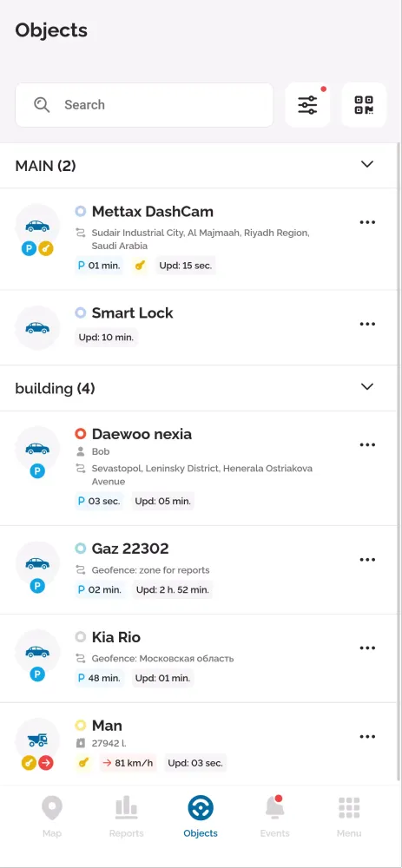Open three-dot menu for Smart Lock
The height and width of the screenshot is (868, 402).
367,324
